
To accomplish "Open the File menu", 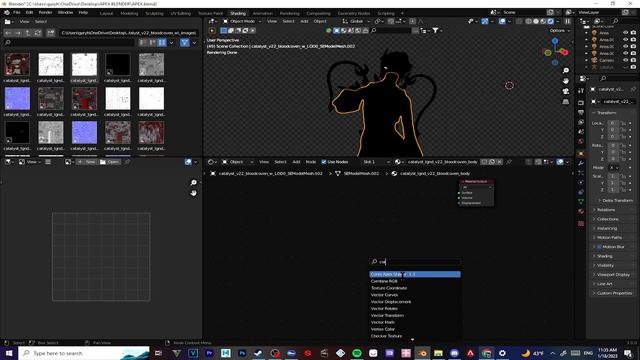I will pos(17,13).
